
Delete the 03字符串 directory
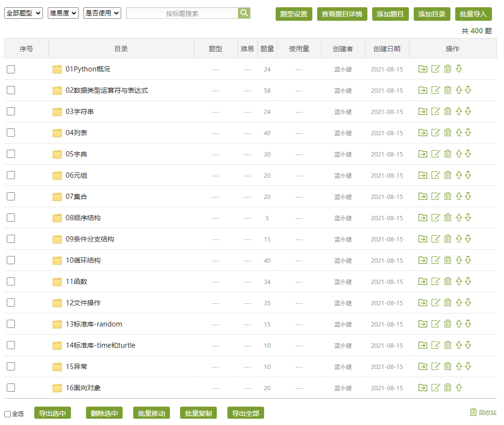click(448, 111)
